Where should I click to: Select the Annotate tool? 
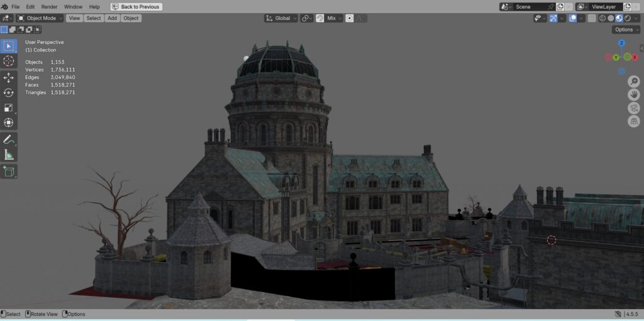(9, 139)
